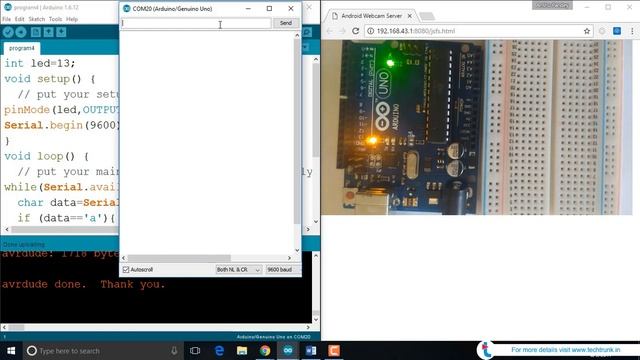Click the www.techtrunk.in link text
The width and height of the screenshot is (640, 360).
pyautogui.click(x=596, y=350)
